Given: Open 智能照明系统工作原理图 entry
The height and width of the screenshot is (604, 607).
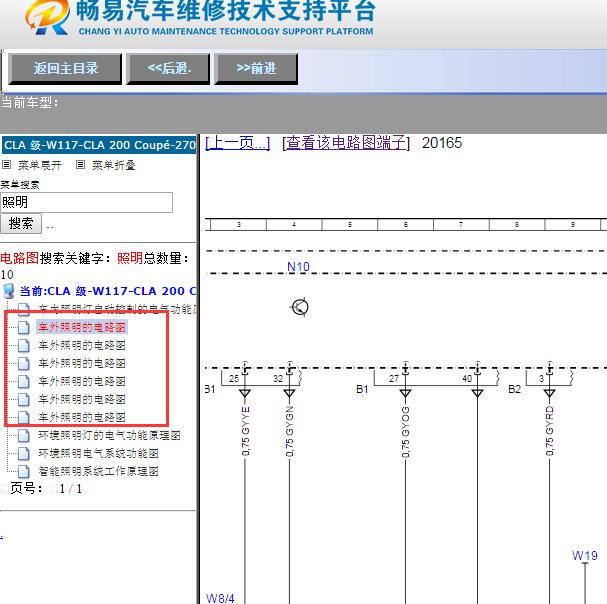Looking at the screenshot, I should [98, 471].
